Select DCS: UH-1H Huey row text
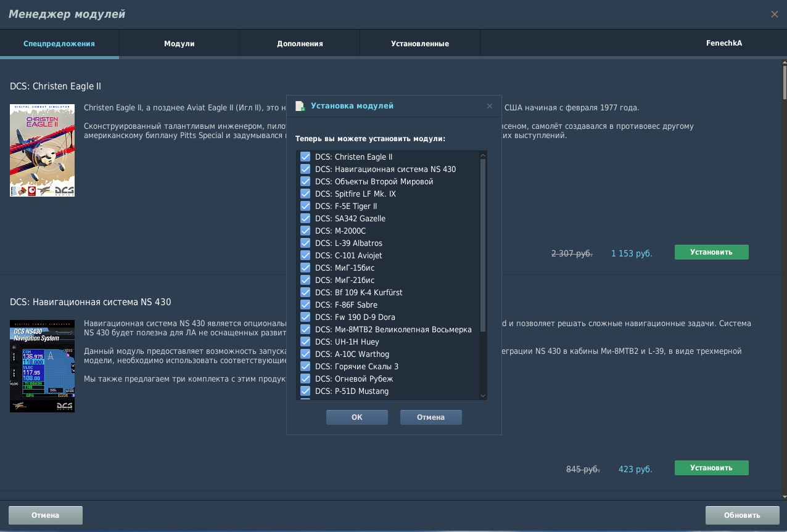 coord(347,342)
